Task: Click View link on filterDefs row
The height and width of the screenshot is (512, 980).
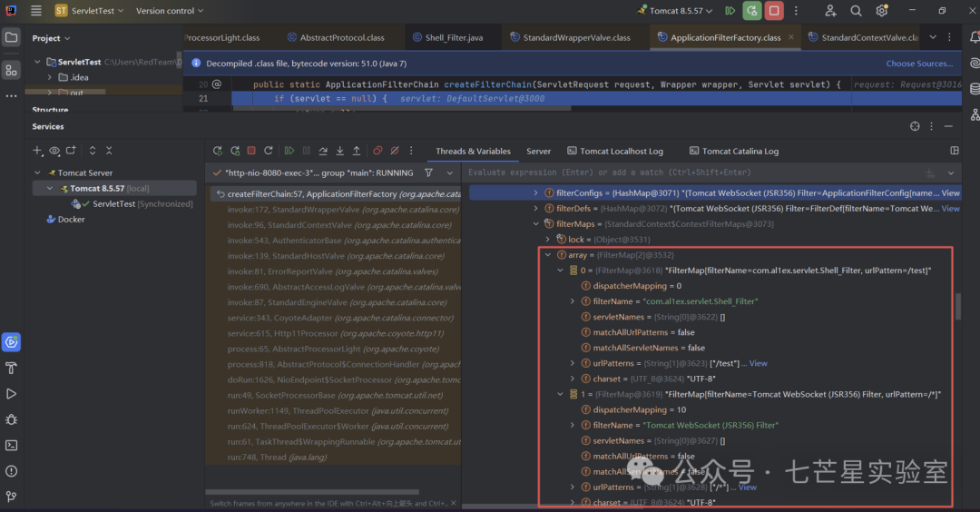Action: (951, 208)
